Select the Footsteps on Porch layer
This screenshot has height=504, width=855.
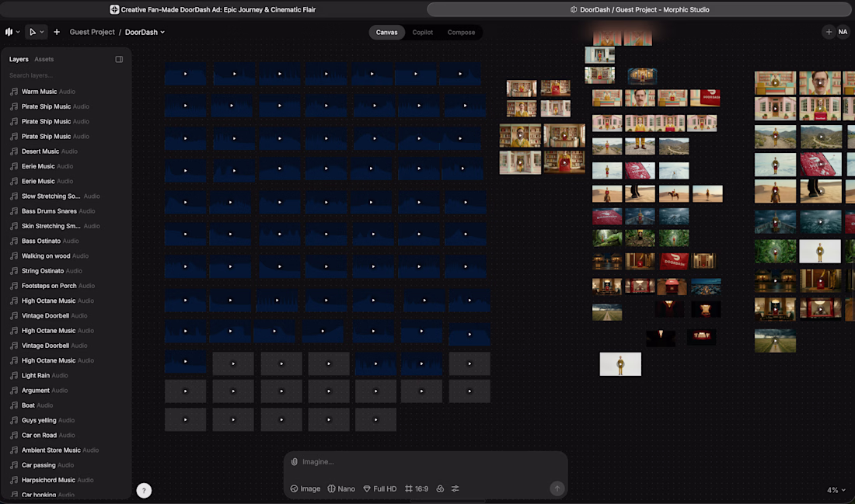[65, 286]
